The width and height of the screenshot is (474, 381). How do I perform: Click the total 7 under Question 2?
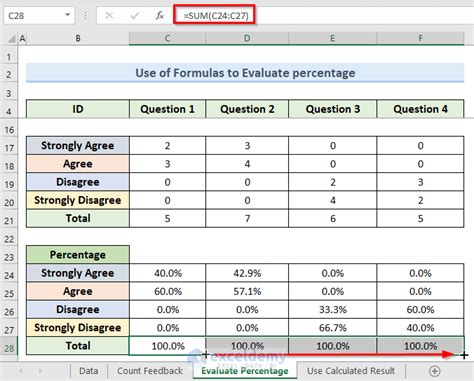[x=247, y=218]
